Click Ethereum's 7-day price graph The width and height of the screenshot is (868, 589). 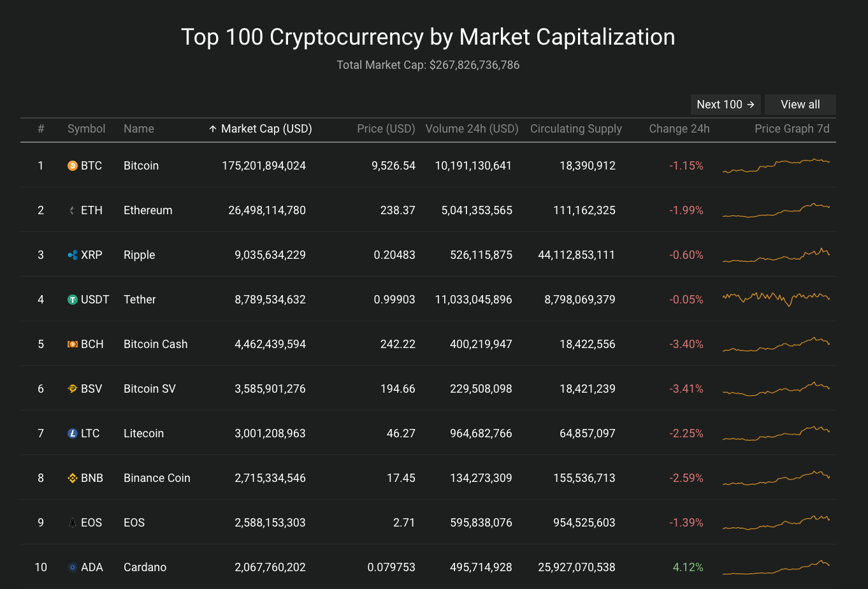(x=776, y=210)
